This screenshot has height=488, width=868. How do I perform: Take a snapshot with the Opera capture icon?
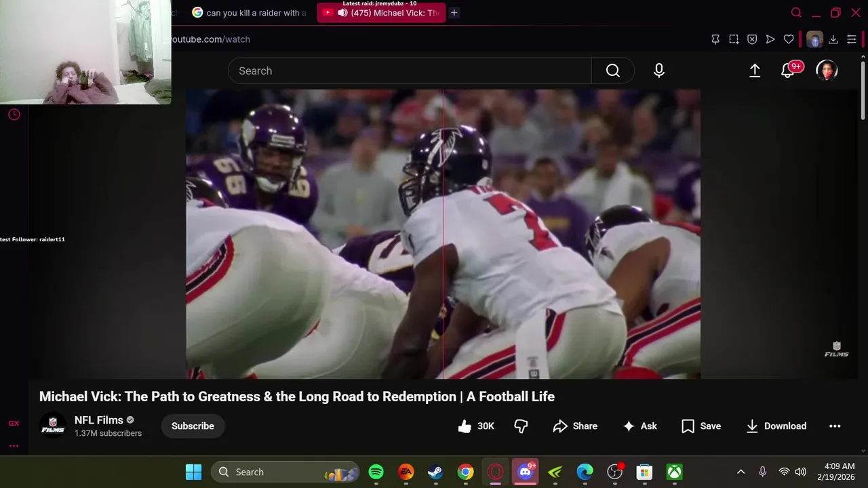(x=734, y=39)
